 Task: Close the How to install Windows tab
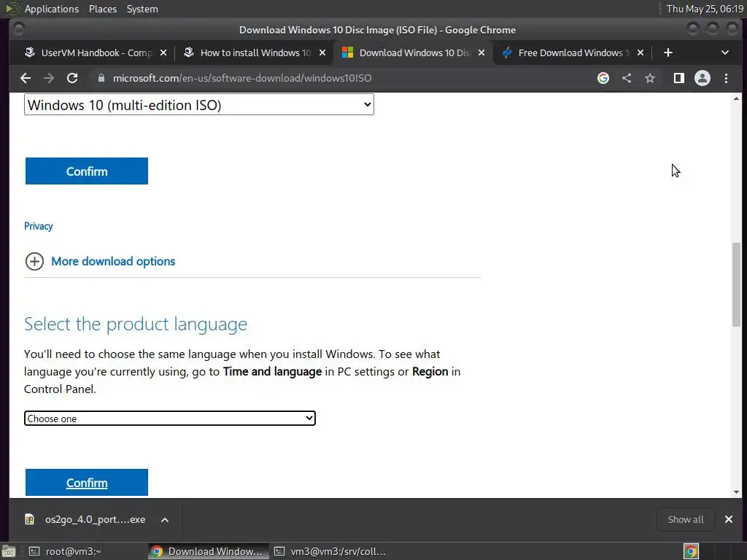click(x=322, y=52)
